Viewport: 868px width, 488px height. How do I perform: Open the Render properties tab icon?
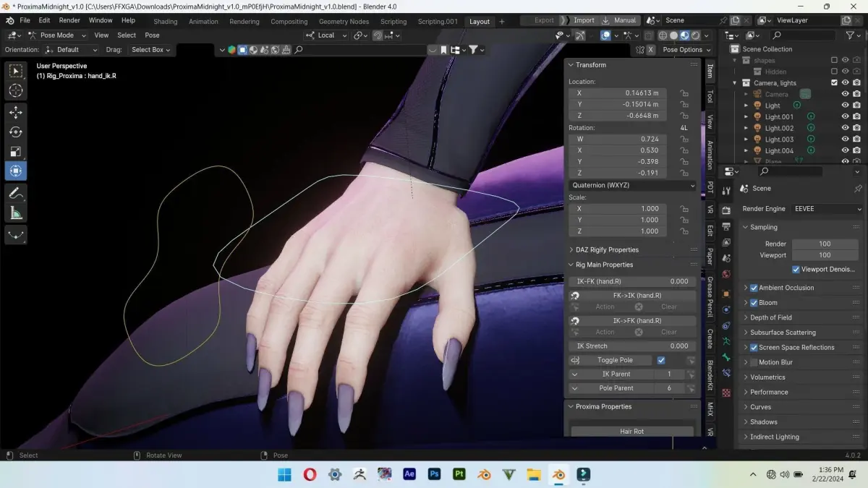point(726,210)
